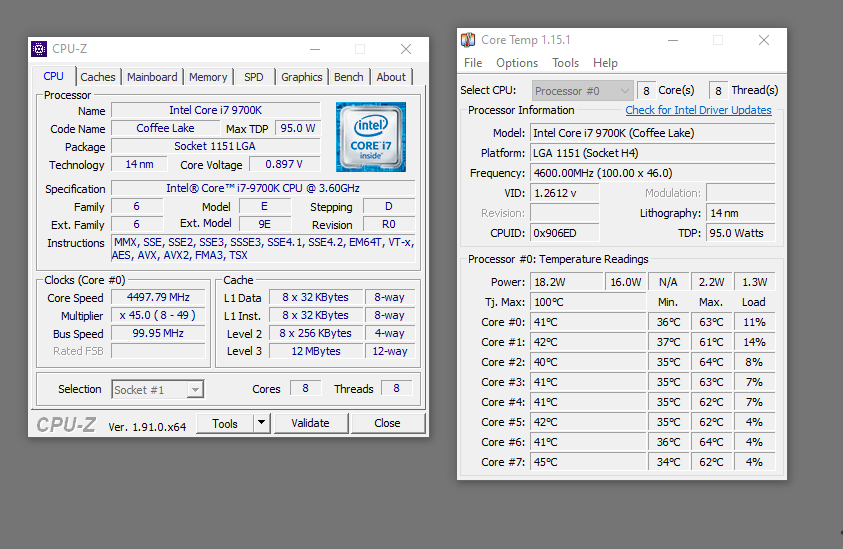
Task: Click the VID value 1.2612 v
Action: pos(565,193)
